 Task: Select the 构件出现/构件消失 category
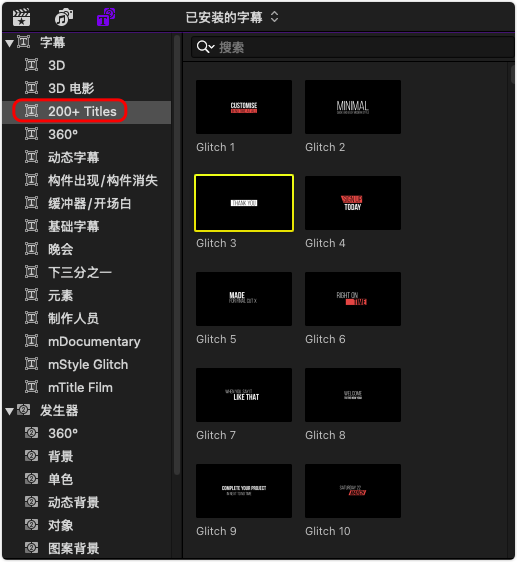(86, 180)
